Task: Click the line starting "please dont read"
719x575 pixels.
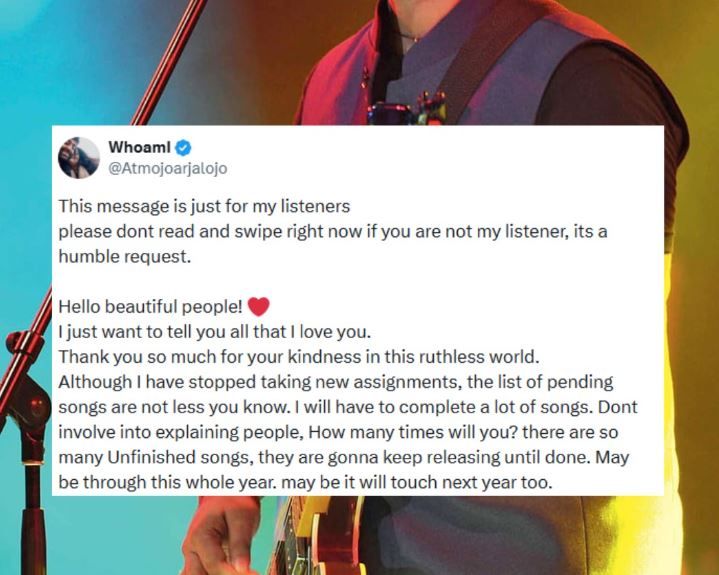Action: [x=332, y=232]
